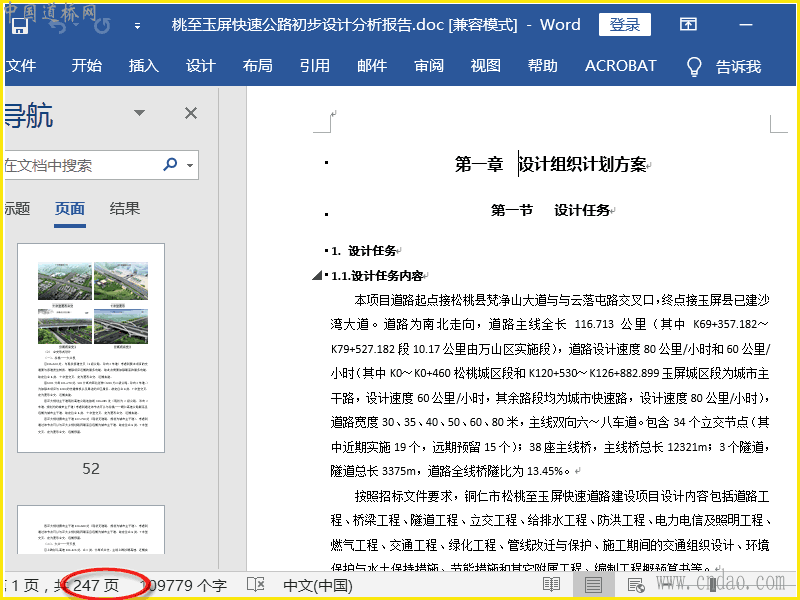Switch to Read Mode view icon
800x600 pixels.
(551, 584)
